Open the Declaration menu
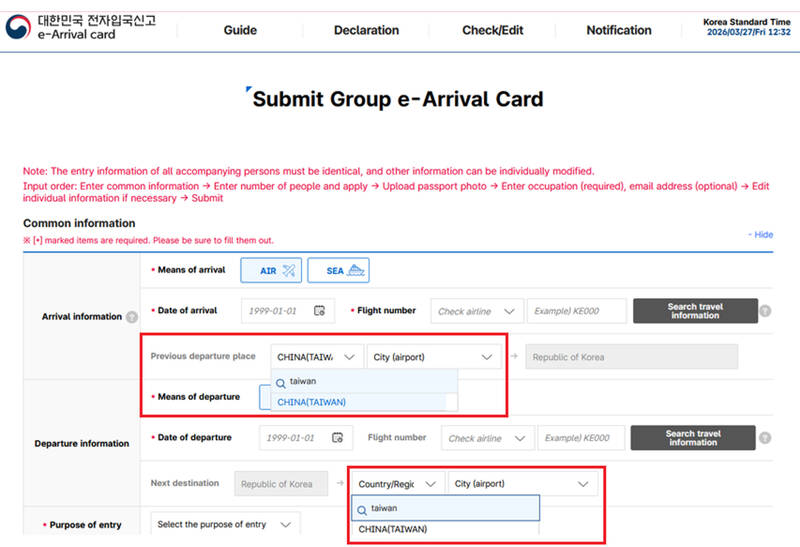This screenshot has width=800, height=547. (x=366, y=30)
